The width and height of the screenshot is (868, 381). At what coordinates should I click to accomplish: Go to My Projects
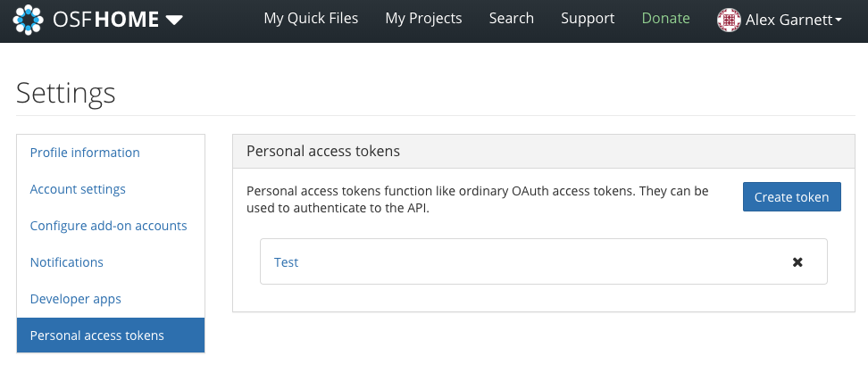423,18
